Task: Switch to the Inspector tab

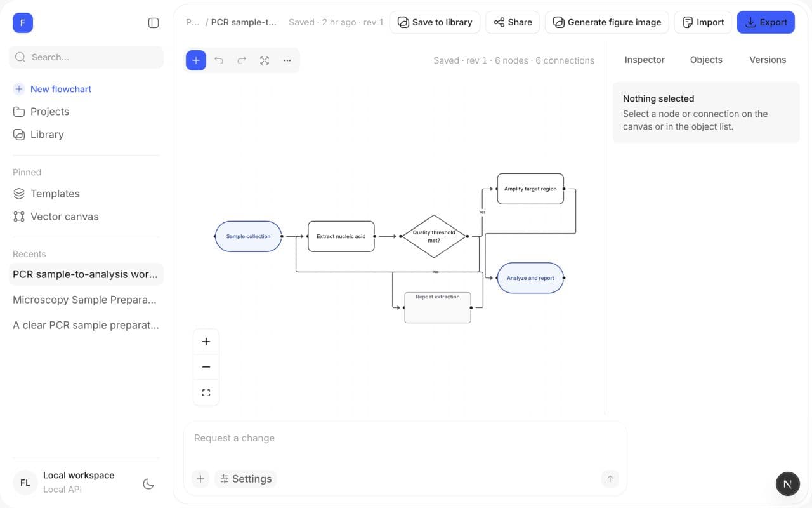Action: (x=645, y=60)
